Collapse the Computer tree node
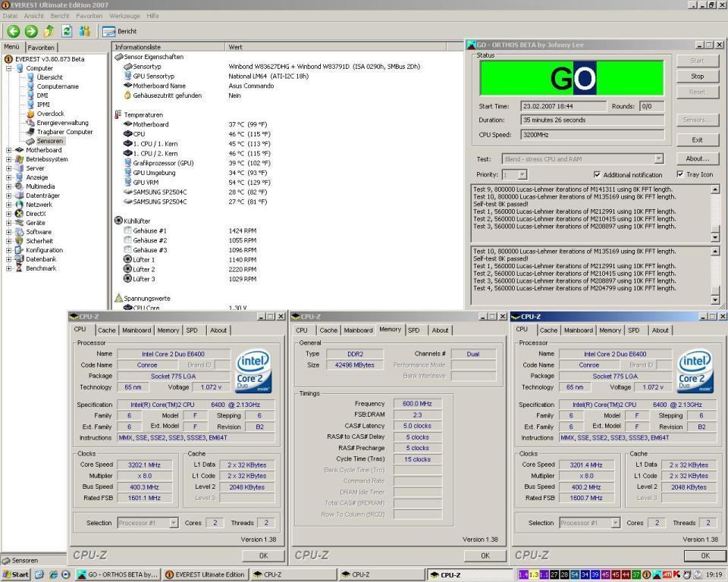 (x=9, y=68)
